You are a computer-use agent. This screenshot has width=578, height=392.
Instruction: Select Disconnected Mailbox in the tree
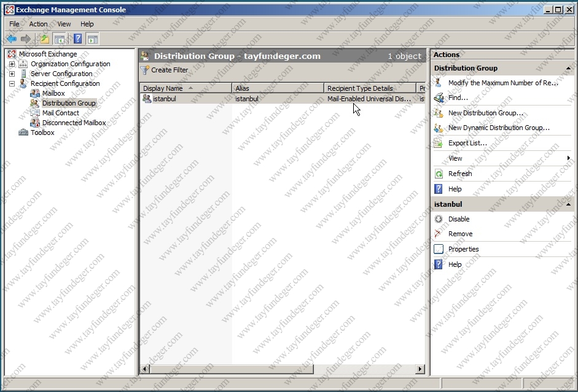74,123
